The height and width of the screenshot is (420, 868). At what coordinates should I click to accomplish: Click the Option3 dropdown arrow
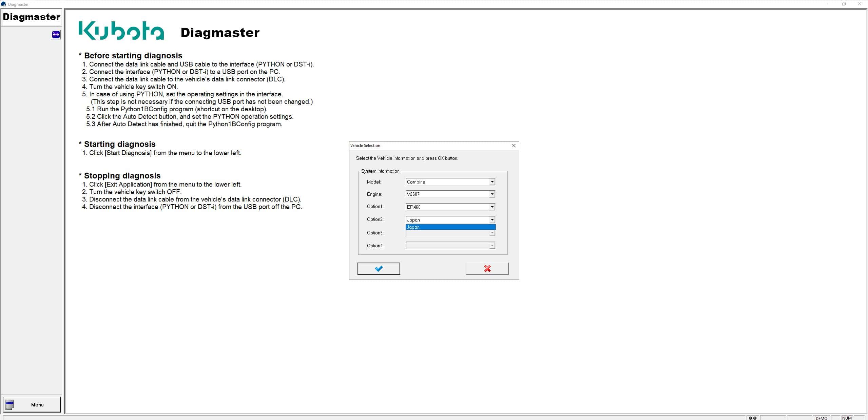click(492, 233)
